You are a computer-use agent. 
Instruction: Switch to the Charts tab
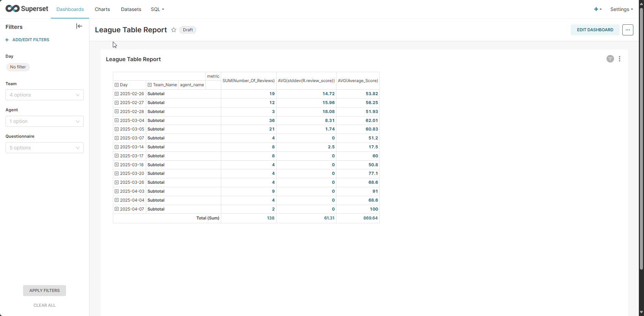(x=102, y=9)
